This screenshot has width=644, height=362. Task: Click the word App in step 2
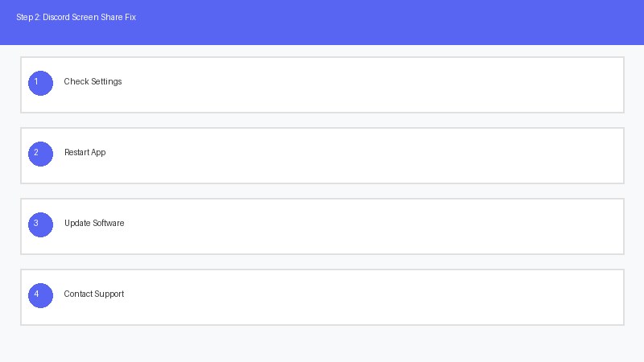point(98,153)
